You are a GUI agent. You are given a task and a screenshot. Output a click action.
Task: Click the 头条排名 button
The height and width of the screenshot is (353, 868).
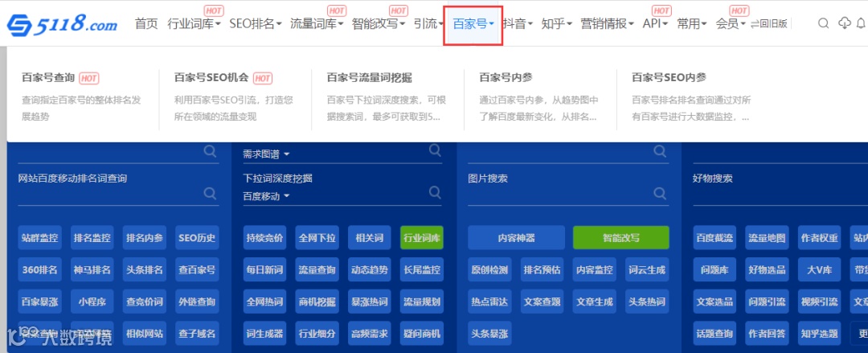pos(145,270)
